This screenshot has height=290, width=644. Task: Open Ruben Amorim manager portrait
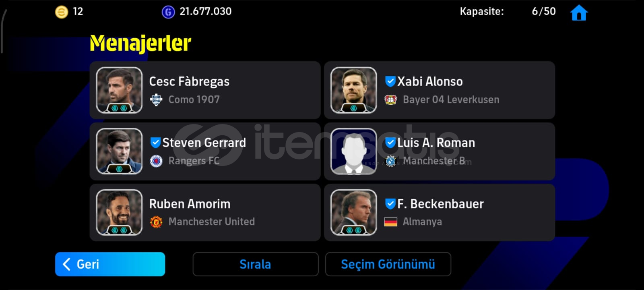(x=119, y=212)
